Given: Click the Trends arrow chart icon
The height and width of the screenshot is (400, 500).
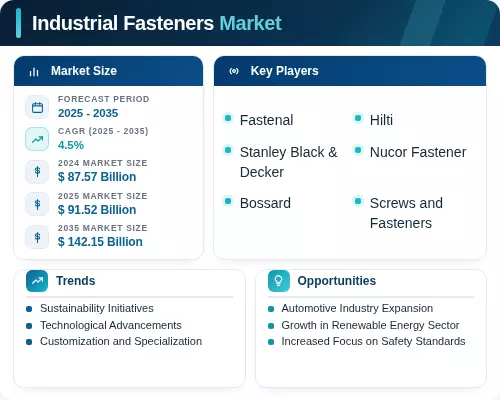Looking at the screenshot, I should click(37, 281).
